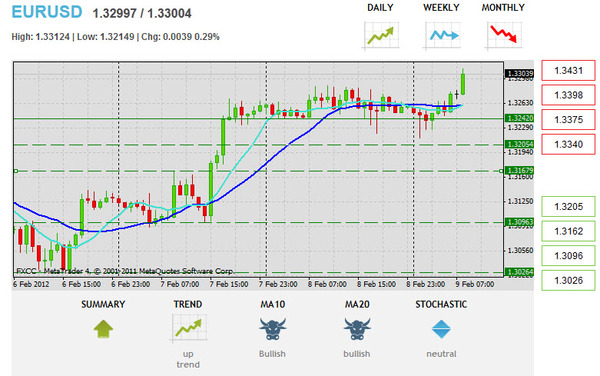Click the 8 Feb 15:00 time axis label
The height and width of the screenshot is (376, 600).
tap(377, 284)
